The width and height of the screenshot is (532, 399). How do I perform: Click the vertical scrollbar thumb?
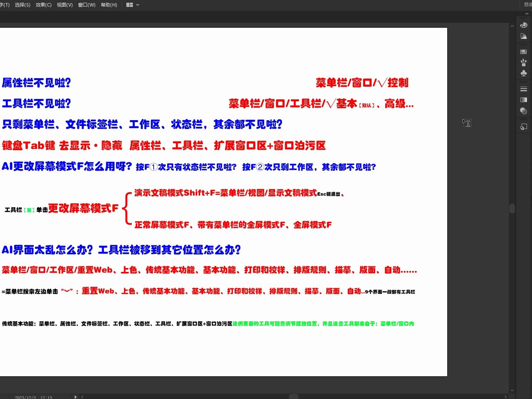(x=512, y=208)
